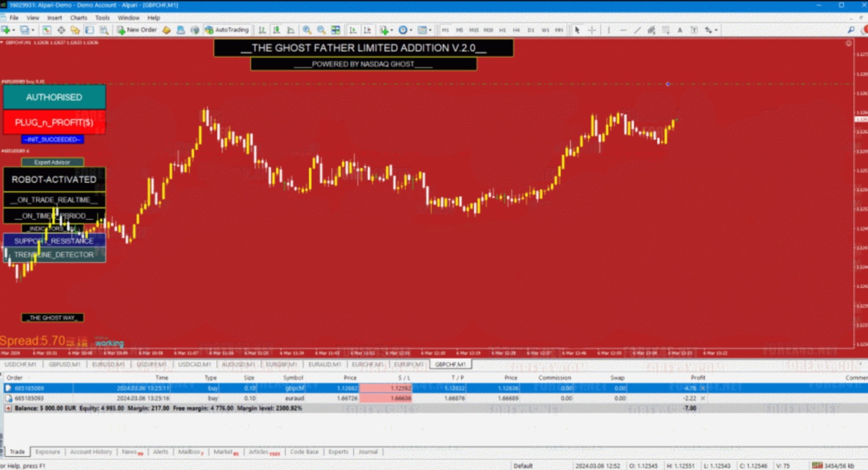868x470 pixels.
Task: Open the Tools menu
Action: point(102,18)
